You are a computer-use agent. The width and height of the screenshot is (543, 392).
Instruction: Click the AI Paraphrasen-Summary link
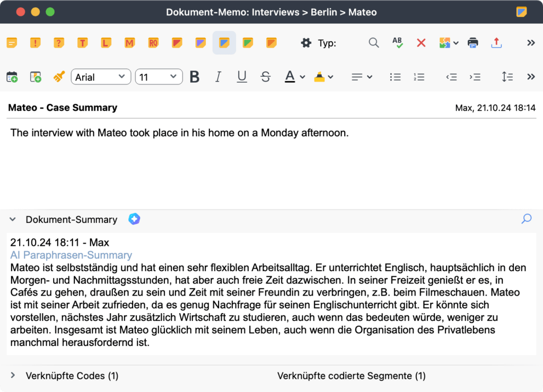[x=71, y=255]
